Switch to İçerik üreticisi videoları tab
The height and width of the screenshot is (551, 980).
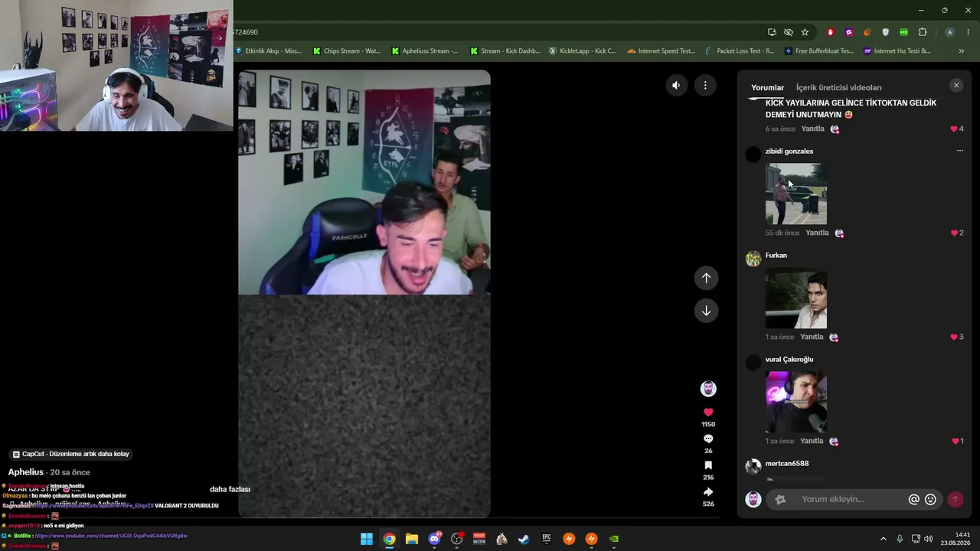point(838,88)
